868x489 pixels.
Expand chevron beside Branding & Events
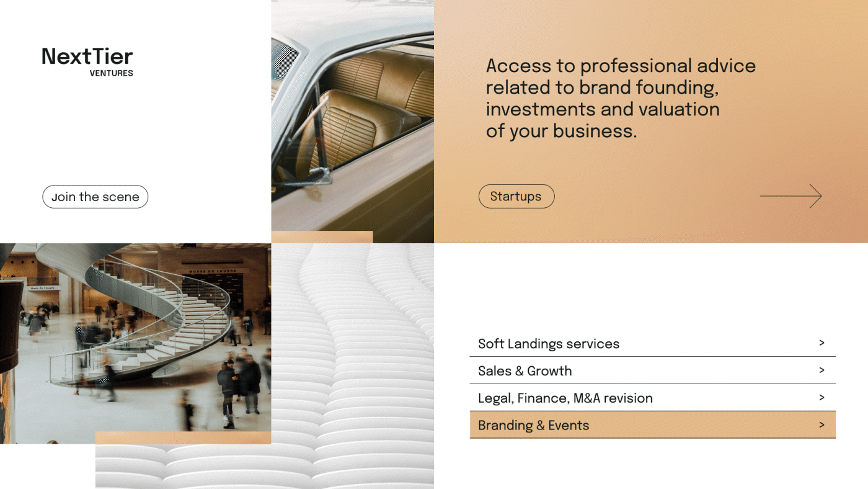(x=821, y=424)
